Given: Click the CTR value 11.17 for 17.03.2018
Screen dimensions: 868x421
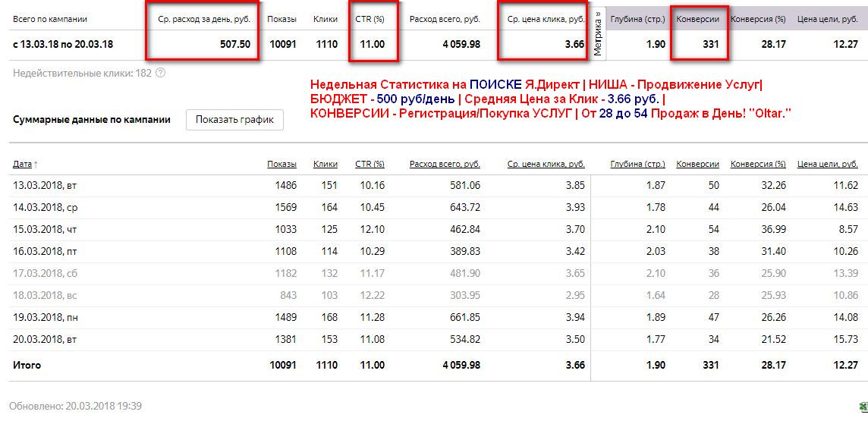Looking at the screenshot, I should click(373, 274).
